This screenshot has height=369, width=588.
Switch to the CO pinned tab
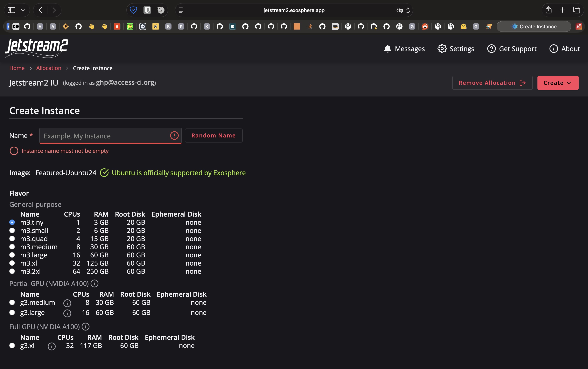tap(16, 26)
